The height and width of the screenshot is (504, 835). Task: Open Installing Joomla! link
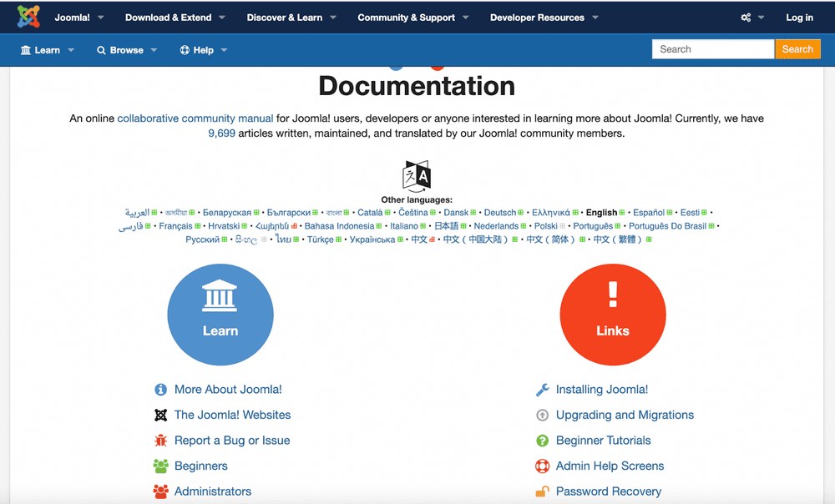(x=602, y=389)
